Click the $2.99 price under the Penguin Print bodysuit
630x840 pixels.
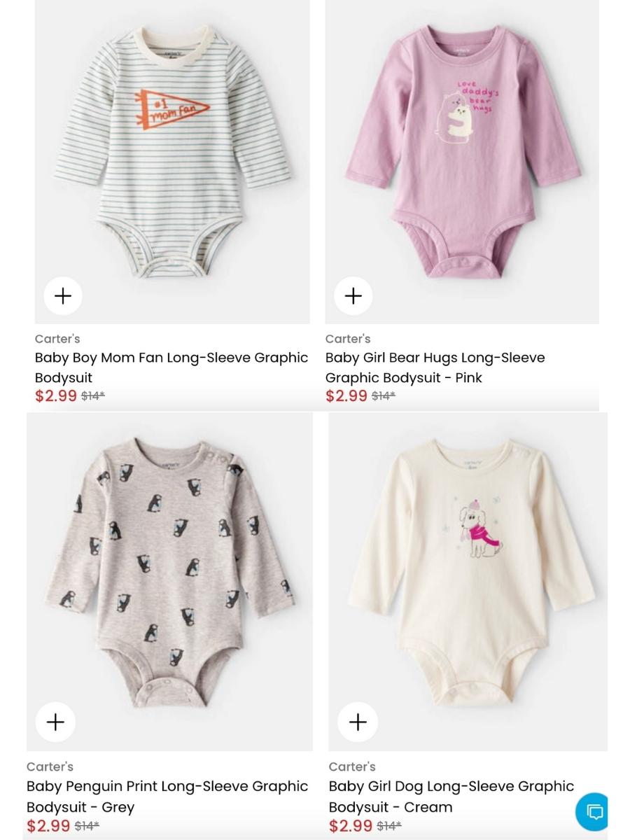coord(48,825)
